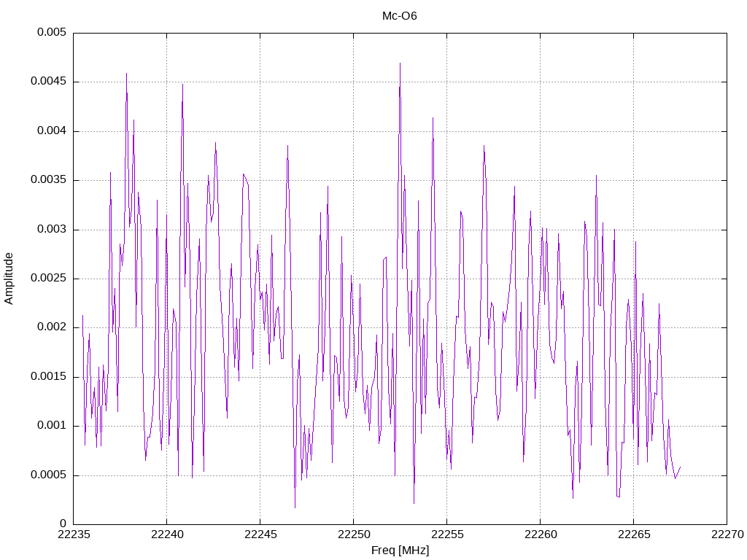Select the 0.0035 y-axis tick label

(x=48, y=180)
